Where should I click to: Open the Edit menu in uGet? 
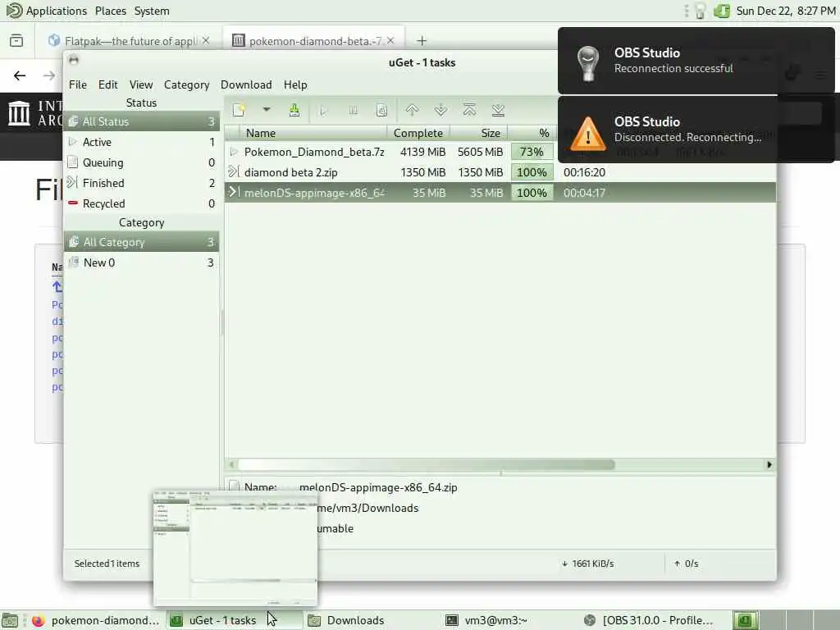107,84
